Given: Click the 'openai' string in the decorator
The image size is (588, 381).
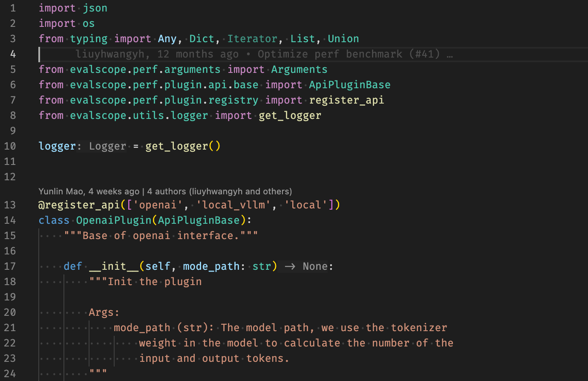Looking at the screenshot, I should coord(158,205).
